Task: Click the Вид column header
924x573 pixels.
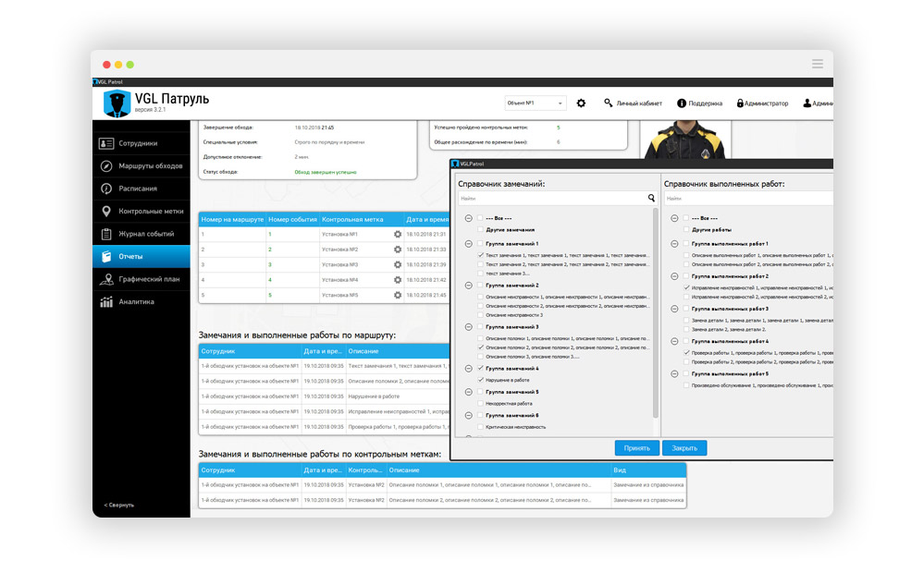Action: (648, 469)
